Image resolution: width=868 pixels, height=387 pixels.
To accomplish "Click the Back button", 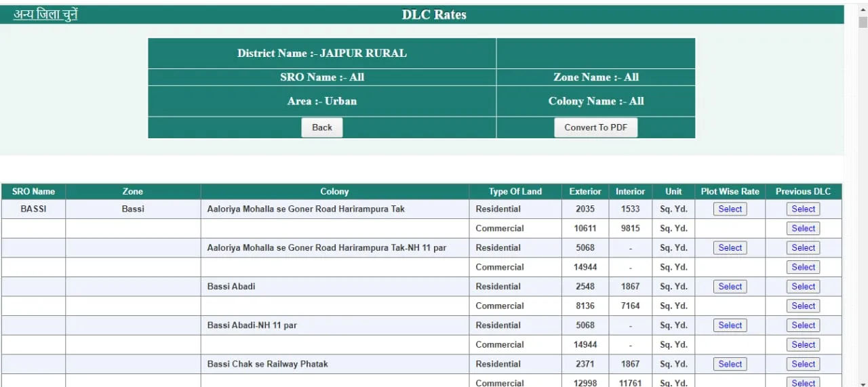I will click(x=322, y=127).
